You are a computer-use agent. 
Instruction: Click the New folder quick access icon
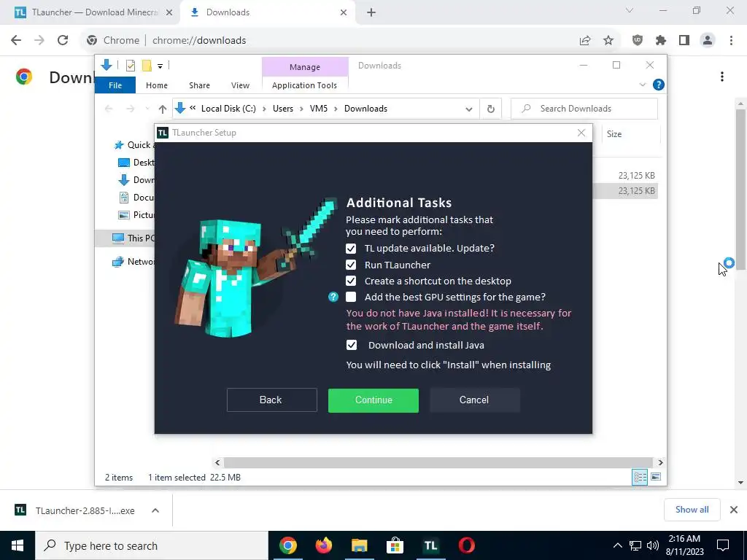(147, 66)
